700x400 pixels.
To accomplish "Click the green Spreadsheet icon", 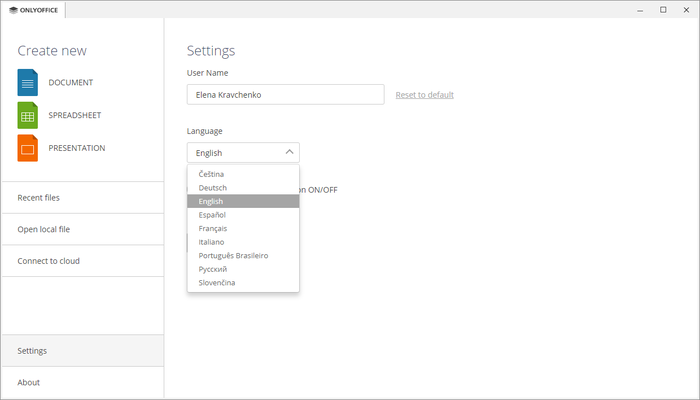I will click(x=27, y=115).
